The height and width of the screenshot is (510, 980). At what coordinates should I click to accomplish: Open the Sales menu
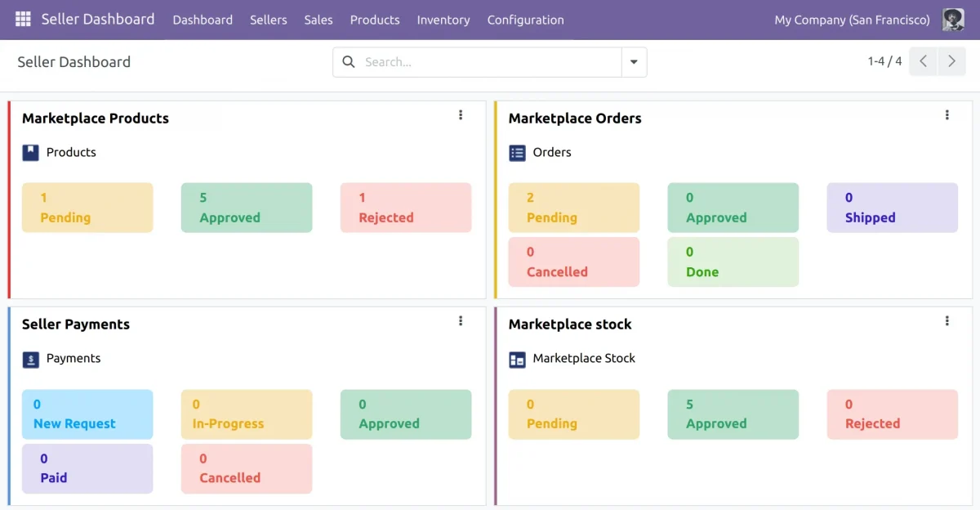click(318, 20)
